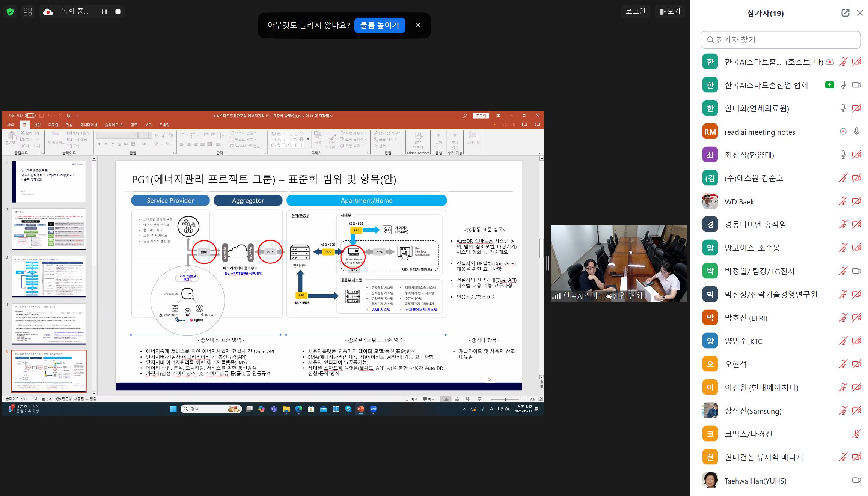
Task: Select participant 장석진(Samsung) in the list
Action: (753, 411)
